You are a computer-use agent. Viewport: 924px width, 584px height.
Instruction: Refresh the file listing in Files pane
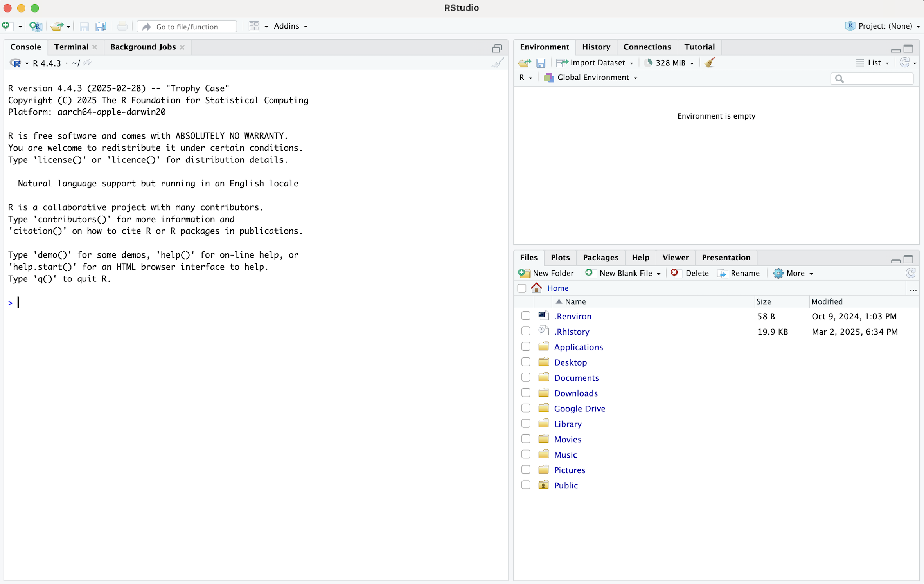[x=911, y=273]
